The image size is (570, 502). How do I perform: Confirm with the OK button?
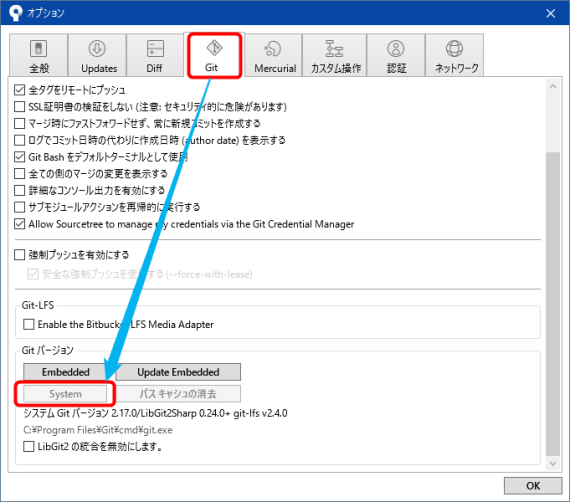533,486
